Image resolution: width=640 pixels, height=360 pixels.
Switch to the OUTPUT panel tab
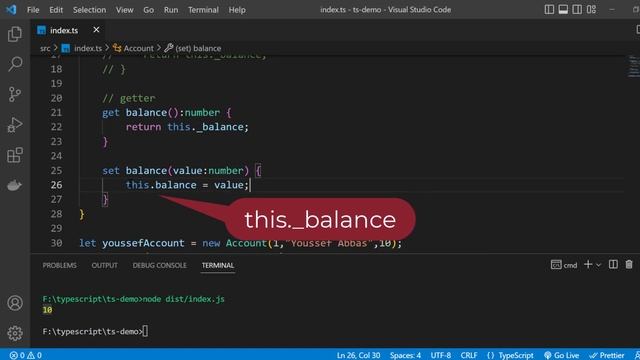pyautogui.click(x=104, y=265)
